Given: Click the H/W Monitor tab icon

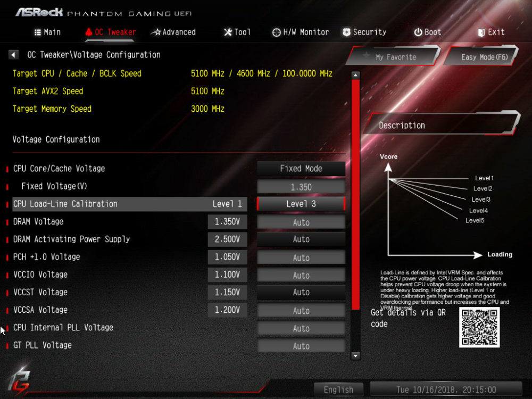Looking at the screenshot, I should coord(277,32).
